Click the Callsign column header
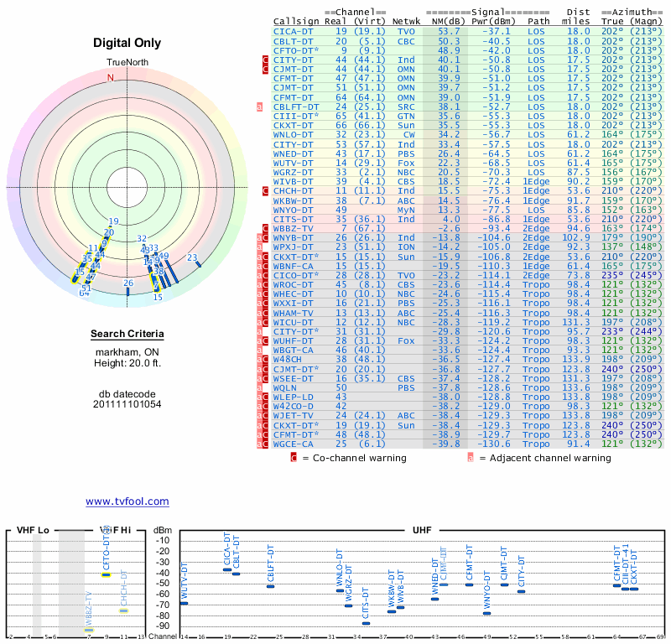The image size is (671, 644). pos(296,21)
